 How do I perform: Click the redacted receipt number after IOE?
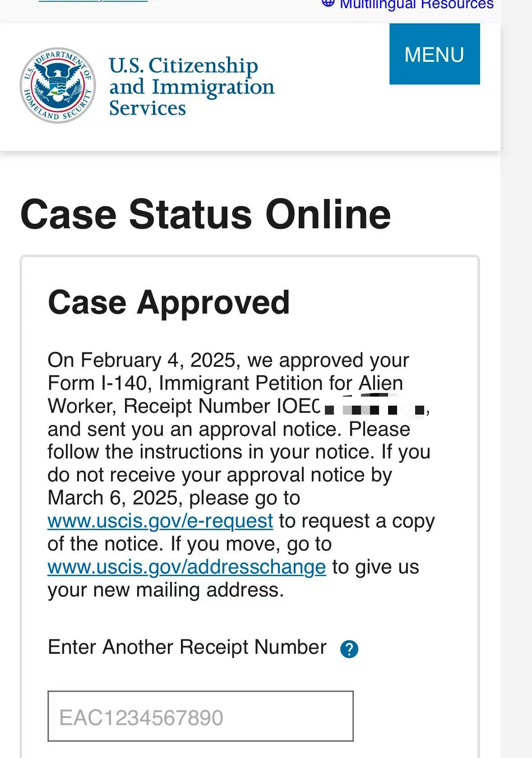[x=374, y=407]
